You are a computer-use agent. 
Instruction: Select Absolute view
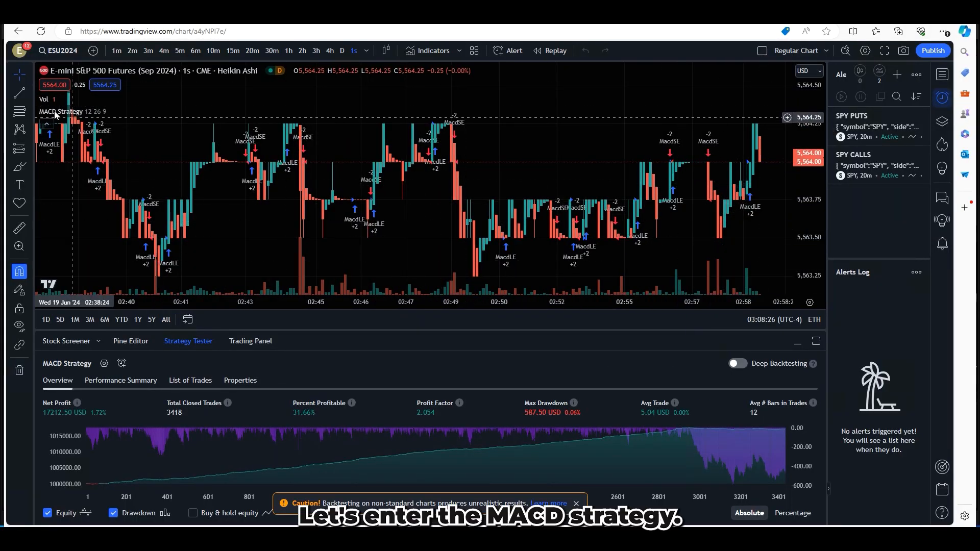click(749, 513)
